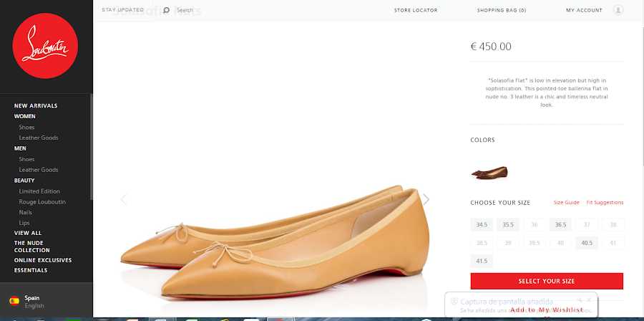Open Shoes under WOMEN

[26, 127]
